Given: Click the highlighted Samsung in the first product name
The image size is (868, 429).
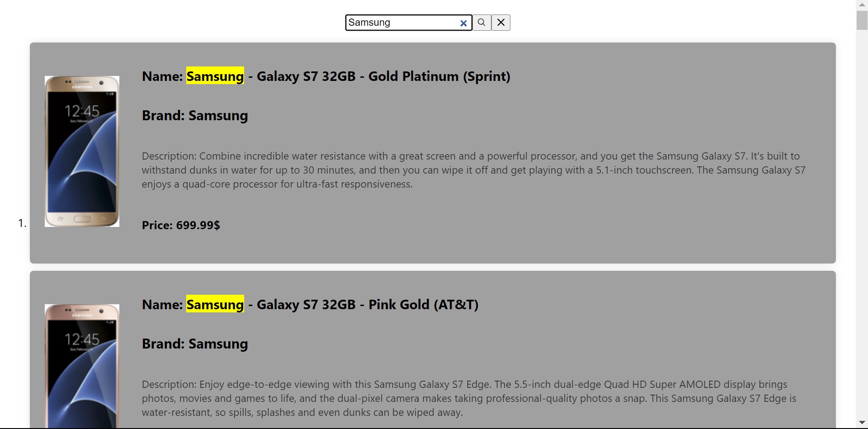Looking at the screenshot, I should point(215,76).
